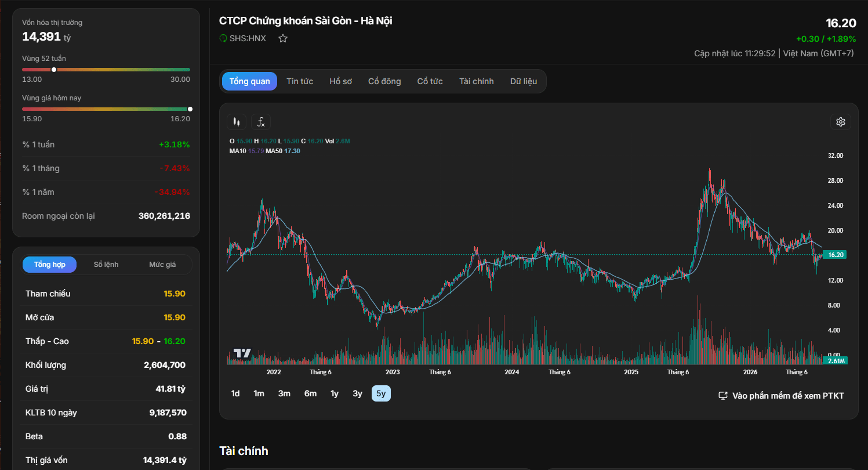Click the MA50 indicator legend
This screenshot has height=470, width=868.
[x=283, y=151]
